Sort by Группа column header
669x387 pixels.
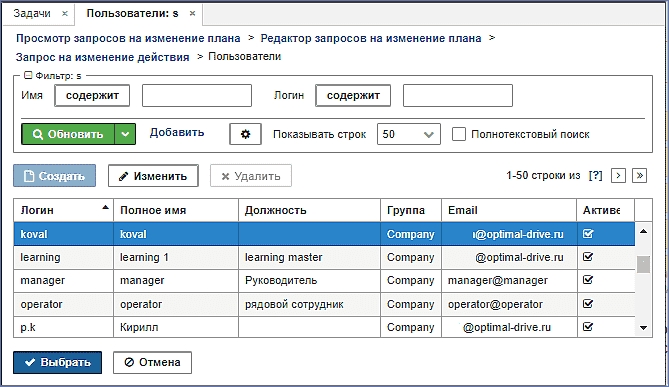[x=411, y=210]
